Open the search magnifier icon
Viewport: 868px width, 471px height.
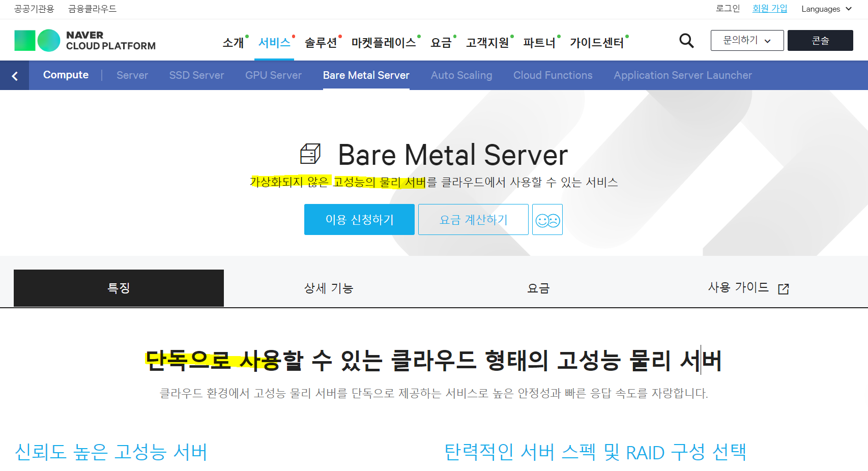coord(686,40)
